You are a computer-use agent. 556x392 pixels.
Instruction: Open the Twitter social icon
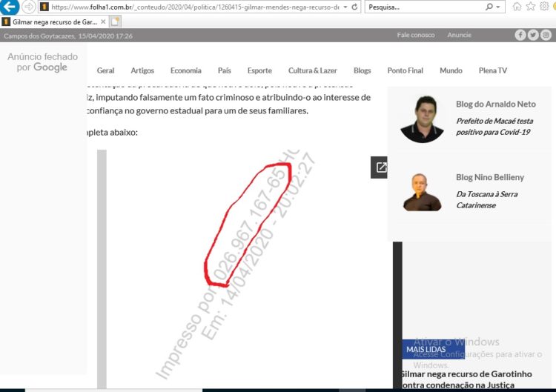(x=533, y=35)
